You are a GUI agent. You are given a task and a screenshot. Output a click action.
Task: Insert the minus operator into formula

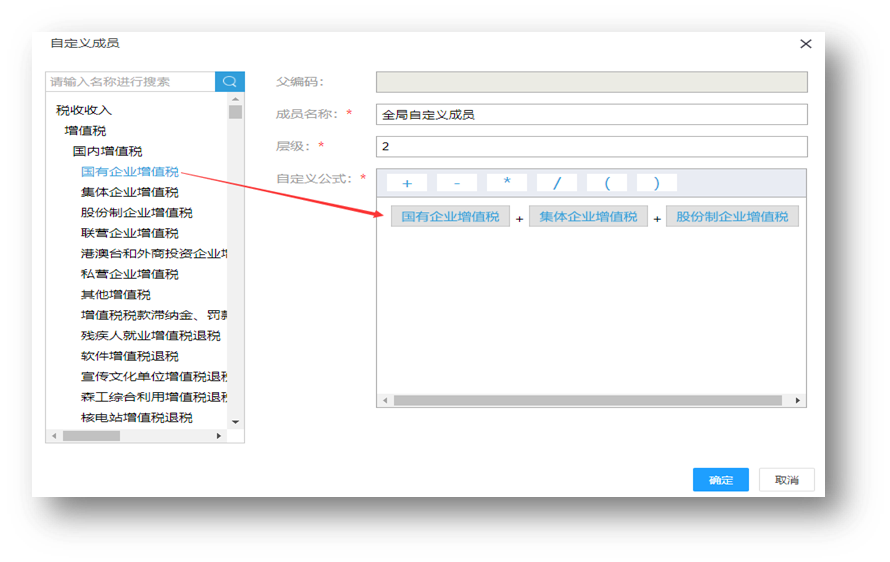[457, 183]
